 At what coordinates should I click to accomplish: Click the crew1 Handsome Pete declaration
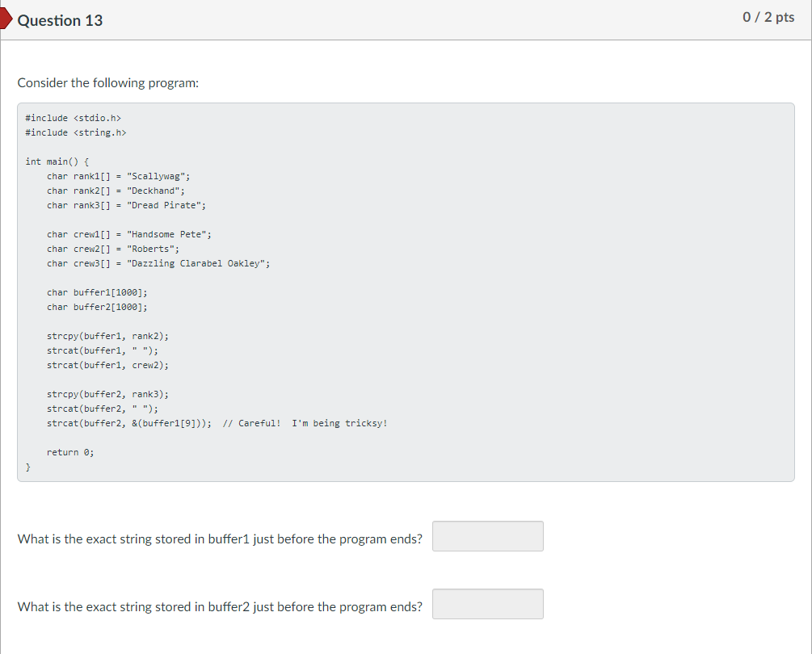click(129, 234)
